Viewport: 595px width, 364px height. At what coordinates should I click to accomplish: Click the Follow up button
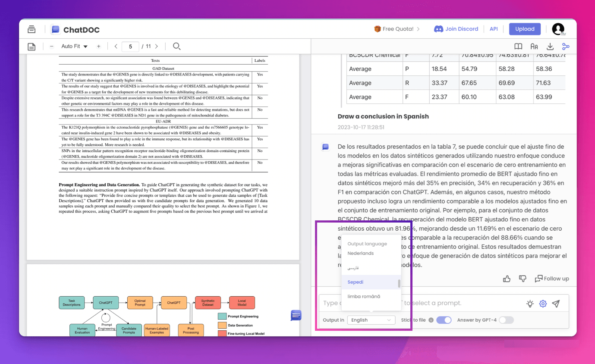point(552,279)
